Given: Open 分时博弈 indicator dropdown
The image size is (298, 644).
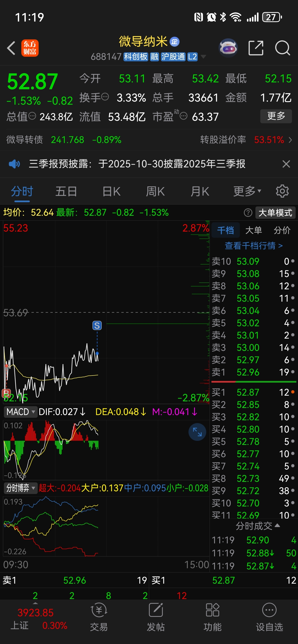Looking at the screenshot, I should 21,488.
